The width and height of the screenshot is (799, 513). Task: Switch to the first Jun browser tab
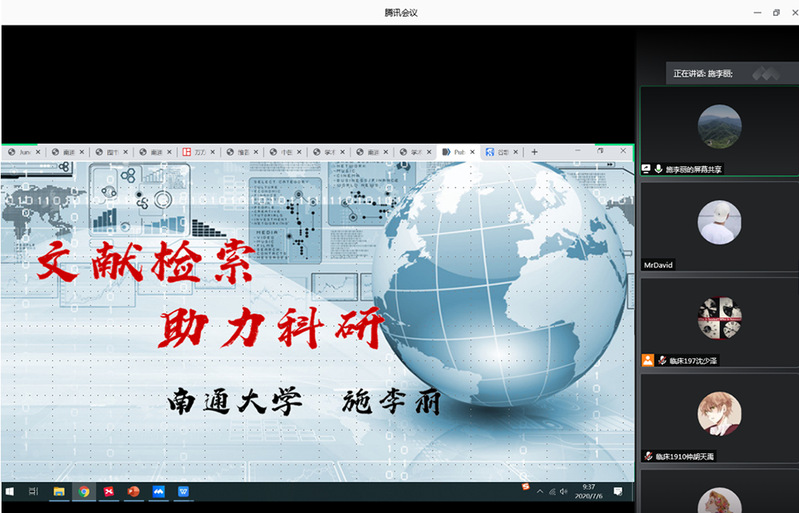tap(24, 152)
